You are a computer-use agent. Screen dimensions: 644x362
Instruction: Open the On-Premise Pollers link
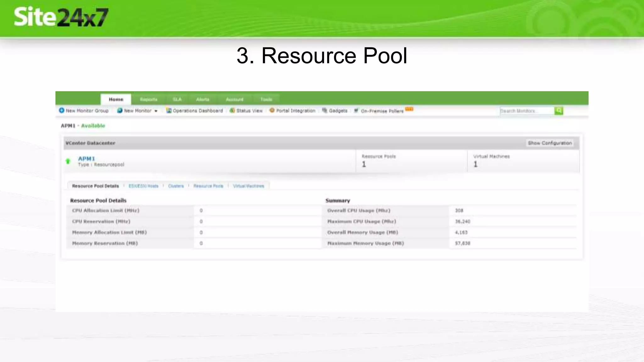[382, 111]
